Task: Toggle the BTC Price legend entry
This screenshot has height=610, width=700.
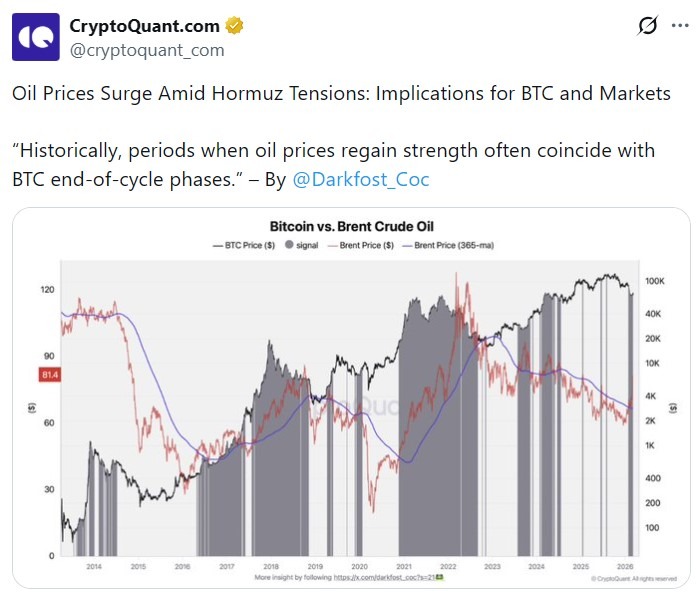Action: (x=244, y=245)
